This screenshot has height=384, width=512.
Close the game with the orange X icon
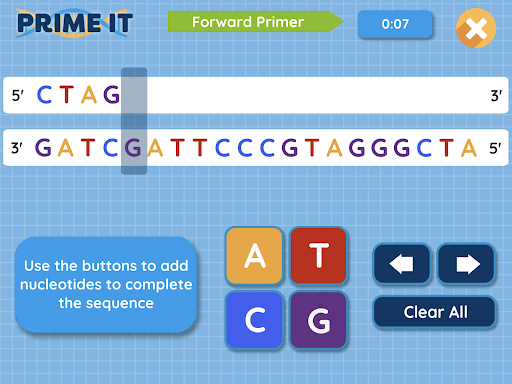[476, 28]
